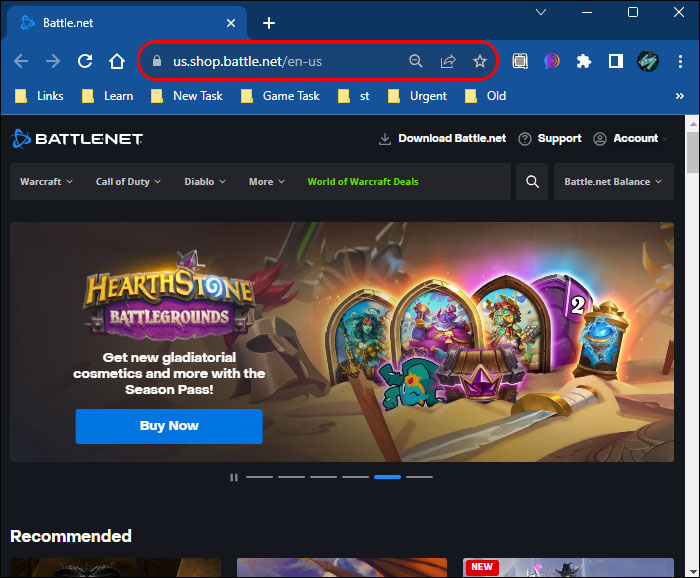700x578 pixels.
Task: Click the Support question mark icon
Action: pyautogui.click(x=525, y=139)
